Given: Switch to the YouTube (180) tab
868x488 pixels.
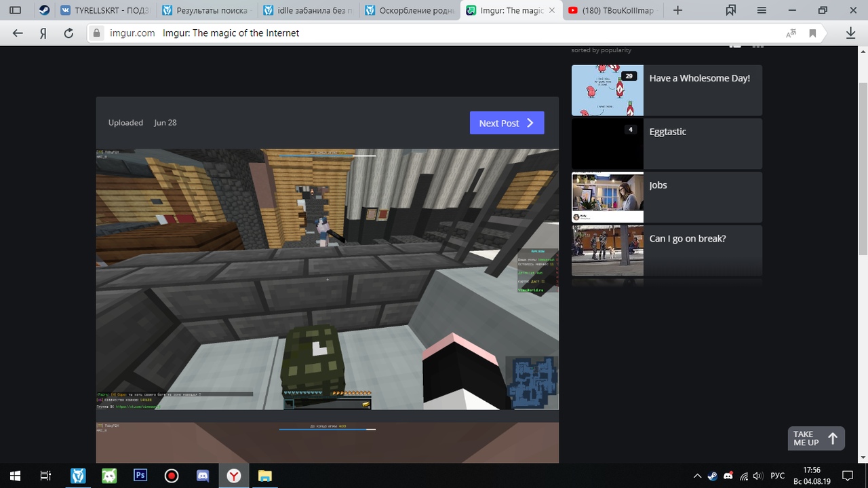Looking at the screenshot, I should [x=614, y=10].
